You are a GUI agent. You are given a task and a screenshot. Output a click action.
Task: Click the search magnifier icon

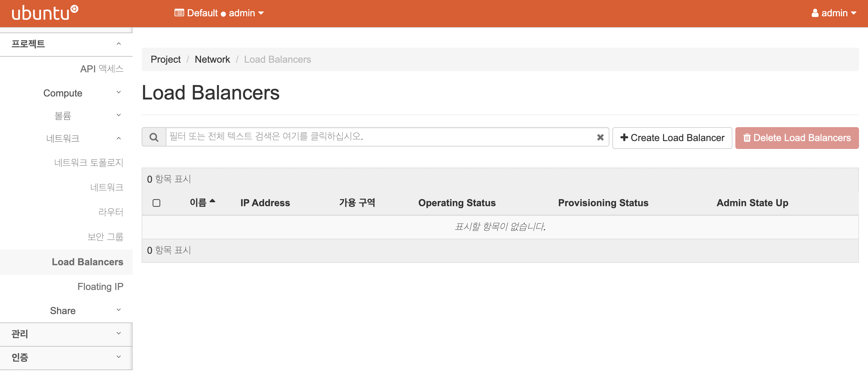[154, 137]
